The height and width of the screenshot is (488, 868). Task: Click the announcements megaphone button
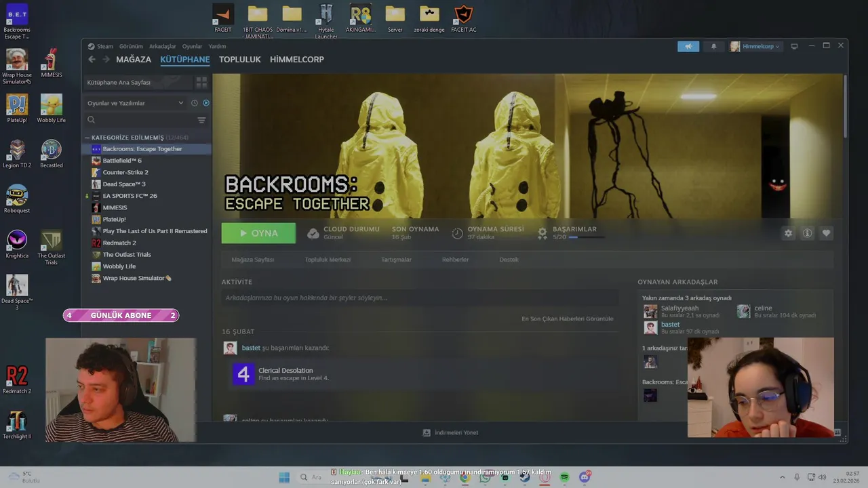click(688, 46)
